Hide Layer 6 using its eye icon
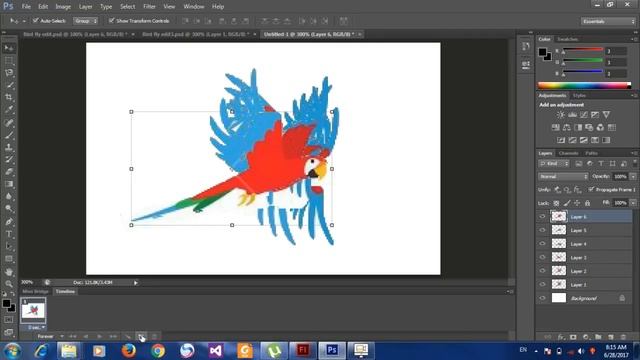Screen dimensions: 640x360 coord(542,217)
